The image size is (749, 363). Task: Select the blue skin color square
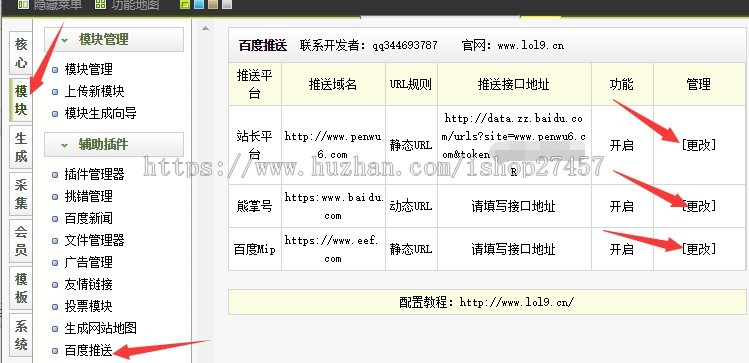pos(200,5)
